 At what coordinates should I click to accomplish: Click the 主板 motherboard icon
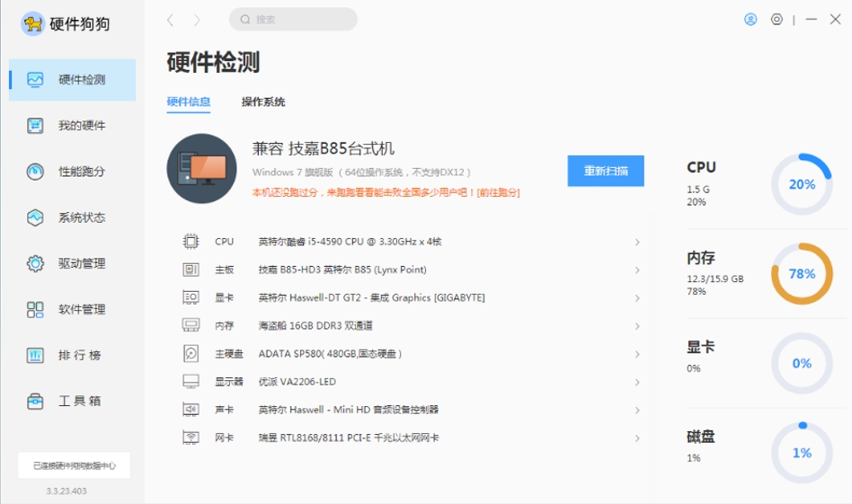click(x=191, y=270)
